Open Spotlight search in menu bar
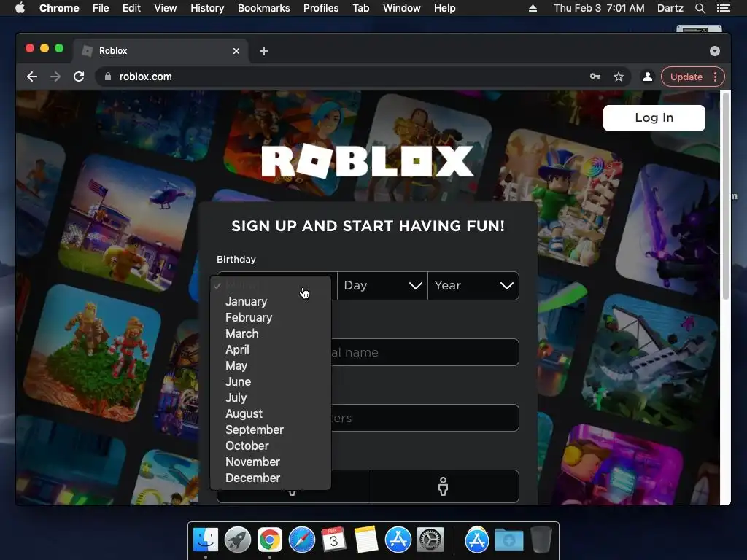The height and width of the screenshot is (560, 747). [700, 8]
